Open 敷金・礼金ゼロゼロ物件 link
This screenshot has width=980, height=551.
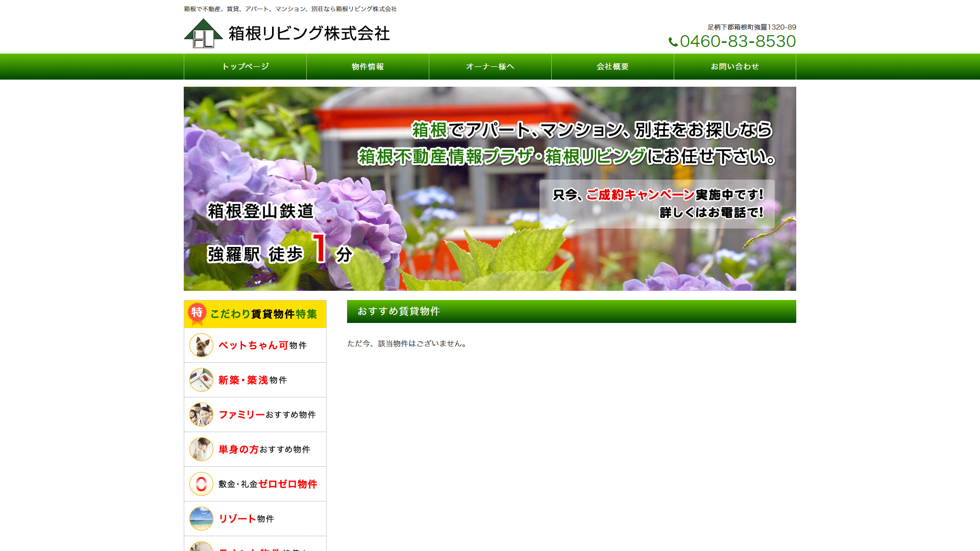click(x=255, y=484)
